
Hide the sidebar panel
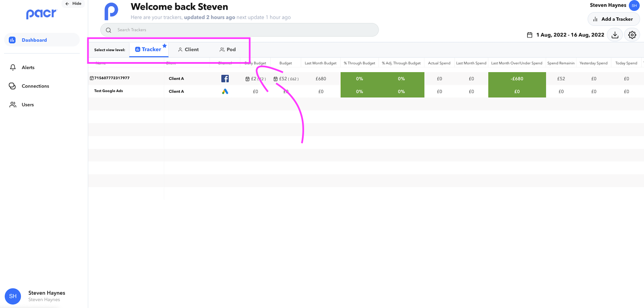click(73, 4)
